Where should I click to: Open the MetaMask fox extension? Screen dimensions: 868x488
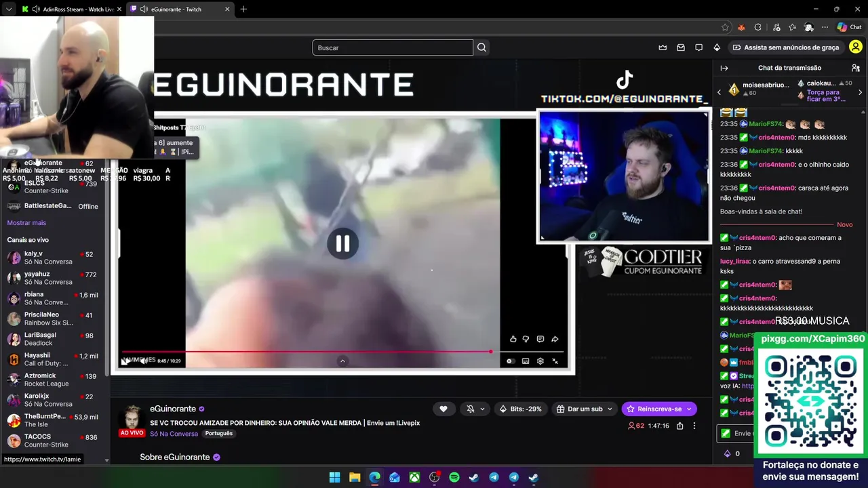(x=741, y=27)
